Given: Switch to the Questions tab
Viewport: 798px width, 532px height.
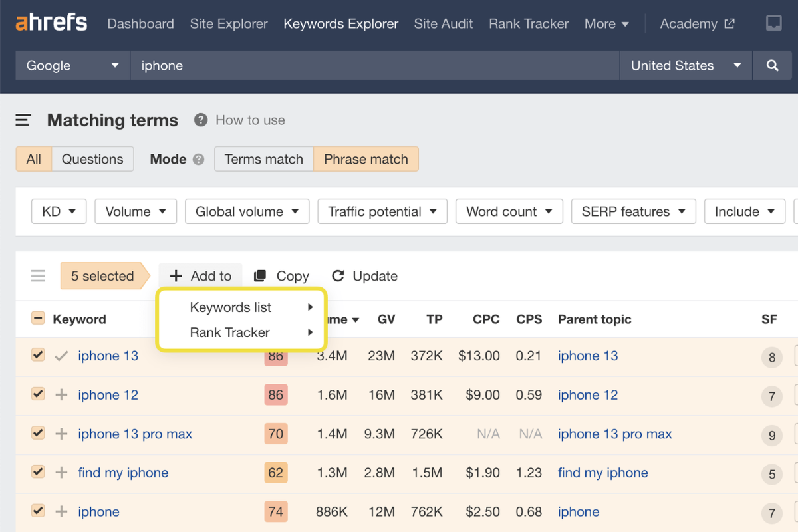Looking at the screenshot, I should [x=92, y=159].
